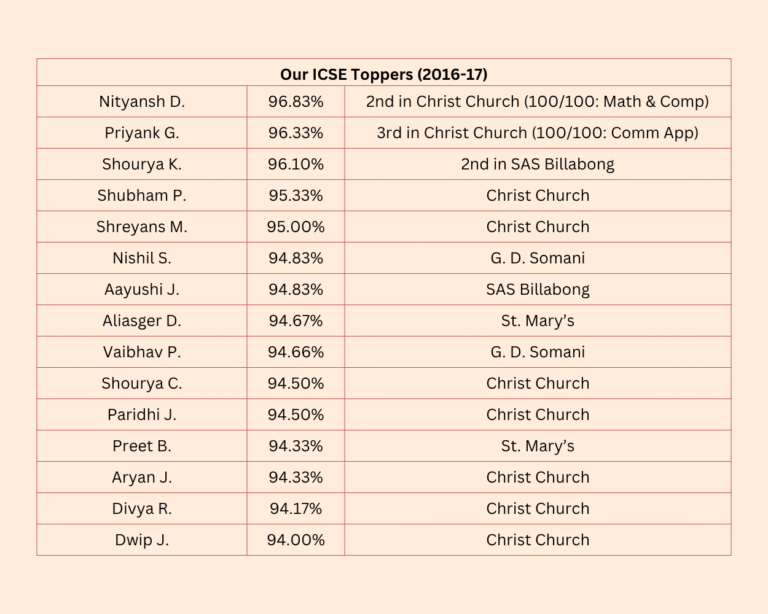Select the Aliasger D. name cell

(x=142, y=321)
